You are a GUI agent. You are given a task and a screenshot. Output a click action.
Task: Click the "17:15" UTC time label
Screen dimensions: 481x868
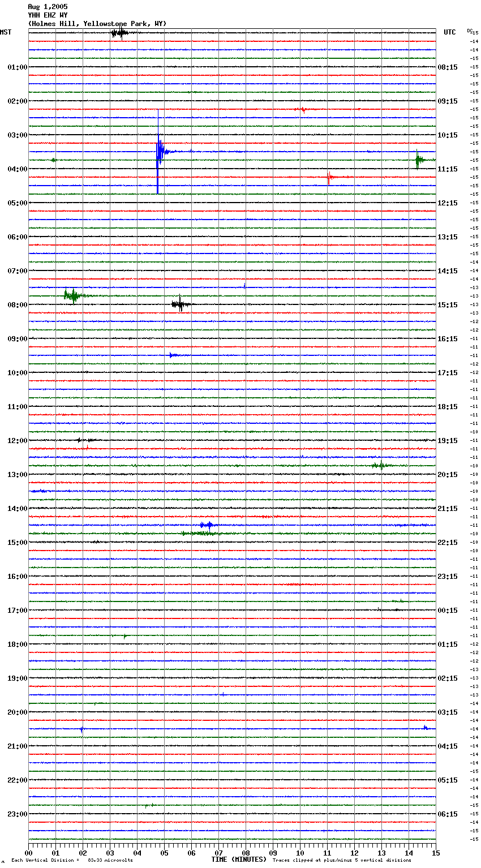tap(448, 373)
